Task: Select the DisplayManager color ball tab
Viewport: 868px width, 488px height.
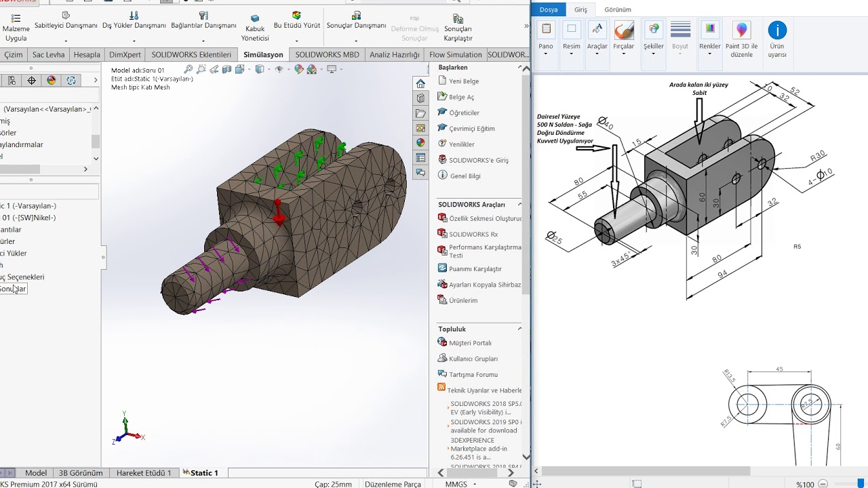Action: pyautogui.click(x=52, y=81)
